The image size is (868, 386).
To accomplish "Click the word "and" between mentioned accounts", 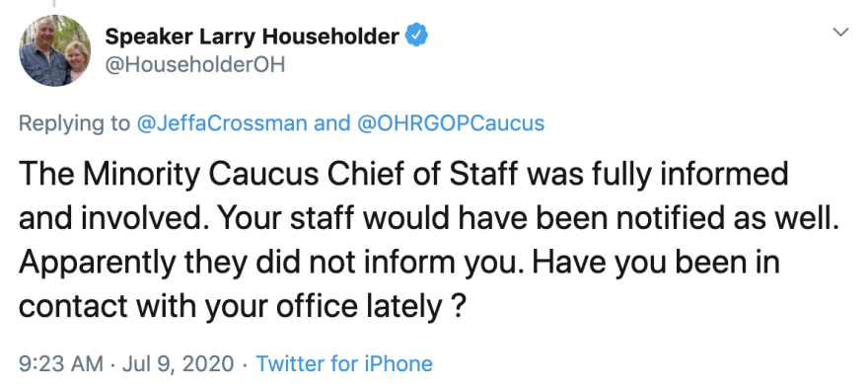I will [x=332, y=123].
